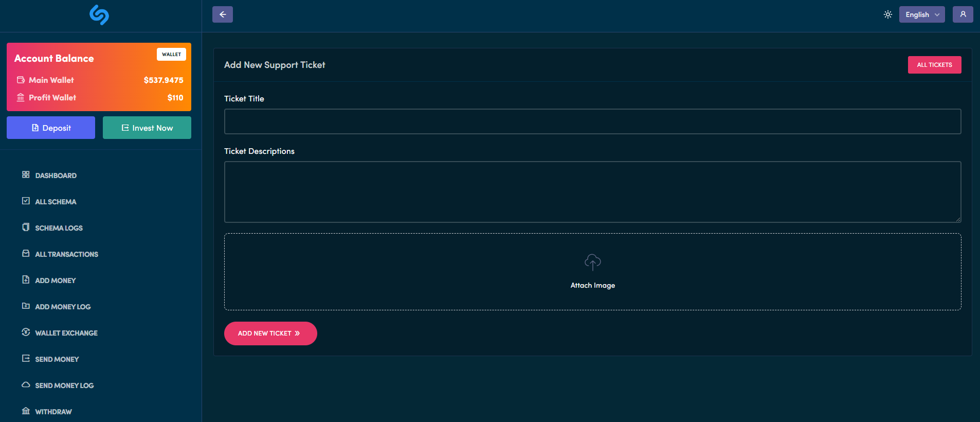This screenshot has height=422, width=980.
Task: Open the Dashboard menu item
Action: pos(56,175)
